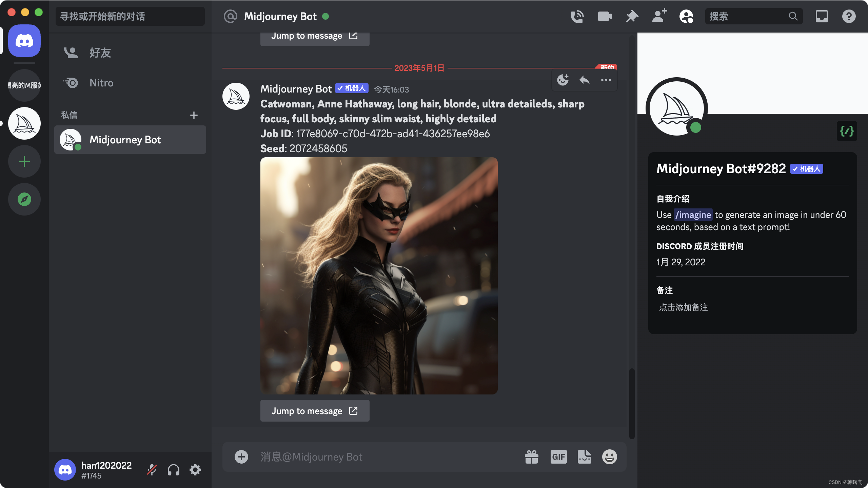Open the generated Catwoman image

(x=379, y=276)
